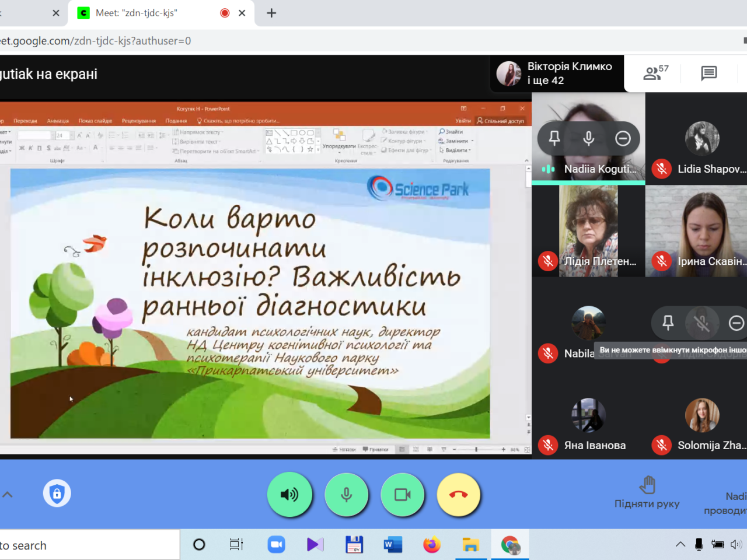Expand the chevron at bottom-left of Meet
747x560 pixels.
(8, 495)
